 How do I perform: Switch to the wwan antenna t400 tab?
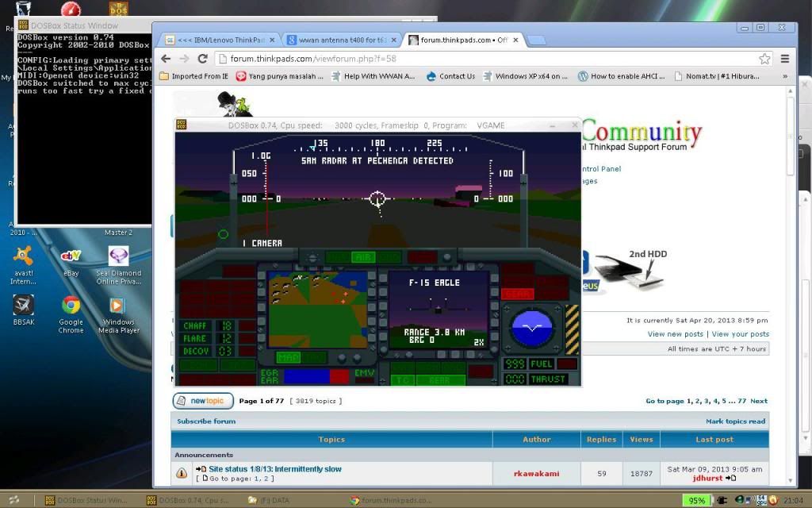[341, 40]
